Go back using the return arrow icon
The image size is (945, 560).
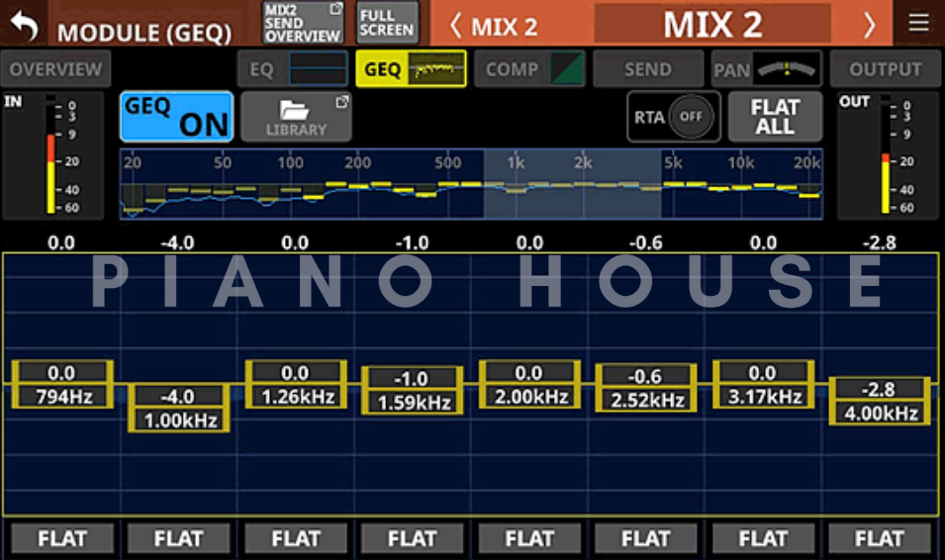[23, 25]
